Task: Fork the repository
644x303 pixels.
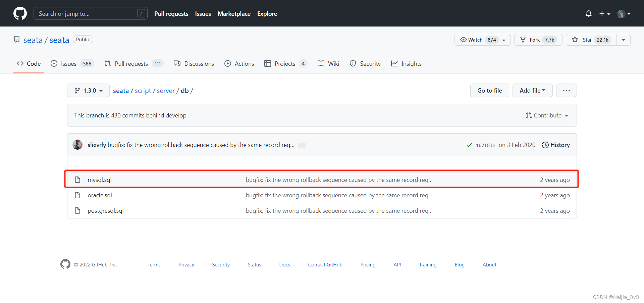Action: coord(538,40)
